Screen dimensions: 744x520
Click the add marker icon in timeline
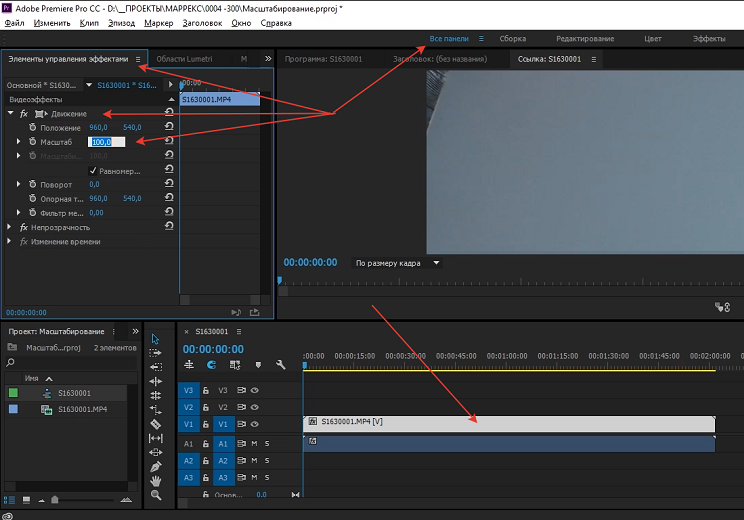point(258,365)
